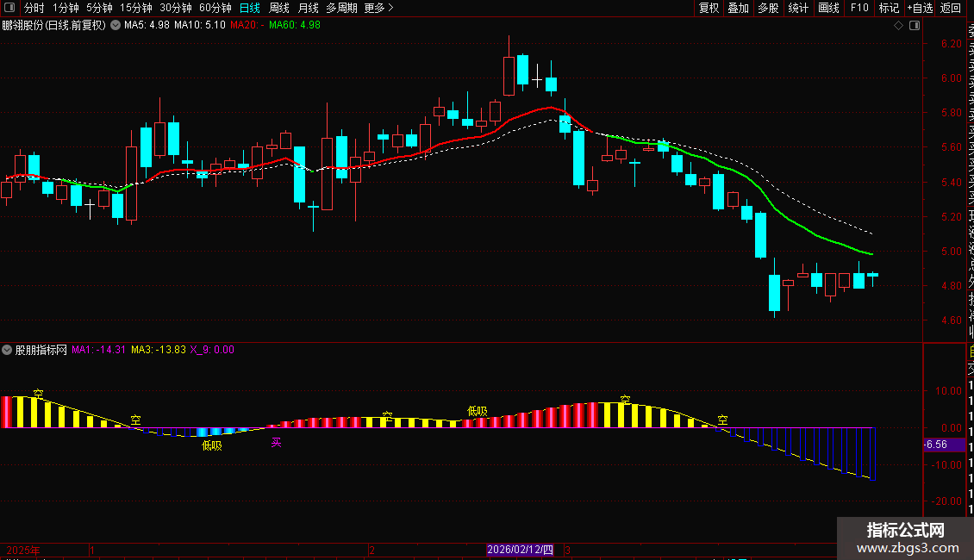Add stock via +自选 button
The height and width of the screenshot is (560, 974).
(920, 8)
